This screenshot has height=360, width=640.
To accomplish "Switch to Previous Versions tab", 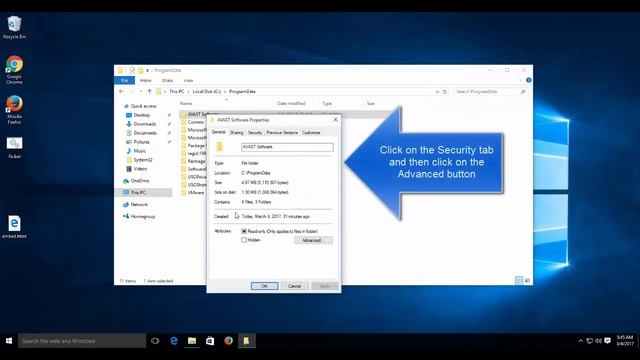I will click(282, 133).
